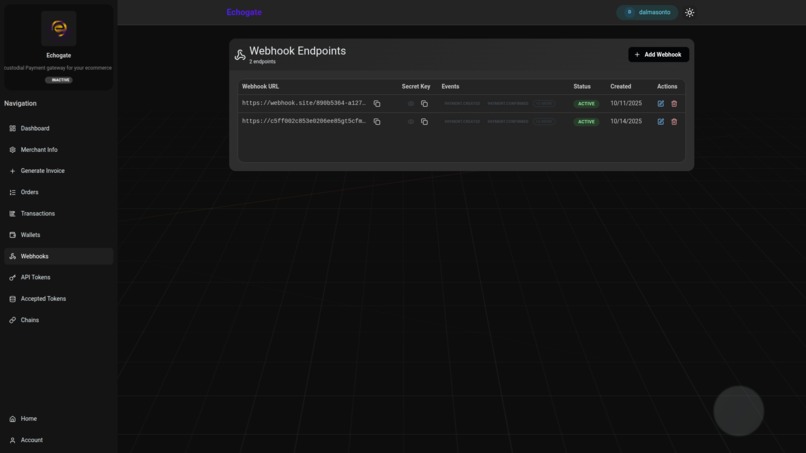Open the Orders section

coord(59,192)
